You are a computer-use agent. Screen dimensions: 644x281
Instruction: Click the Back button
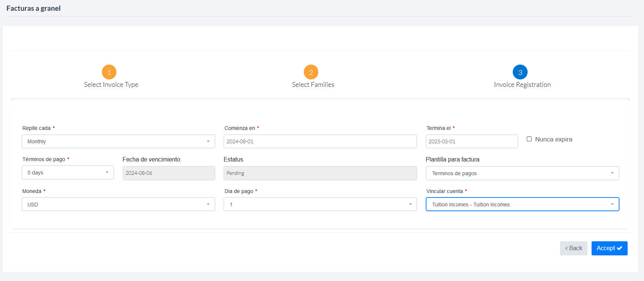tap(573, 248)
